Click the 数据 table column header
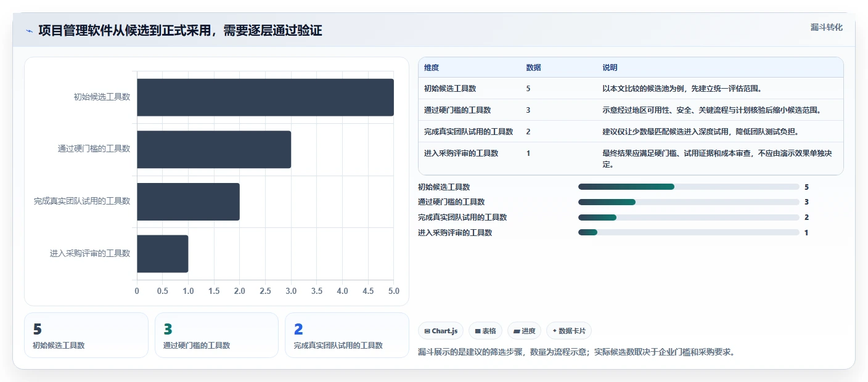The height and width of the screenshot is (382, 868). [x=534, y=68]
